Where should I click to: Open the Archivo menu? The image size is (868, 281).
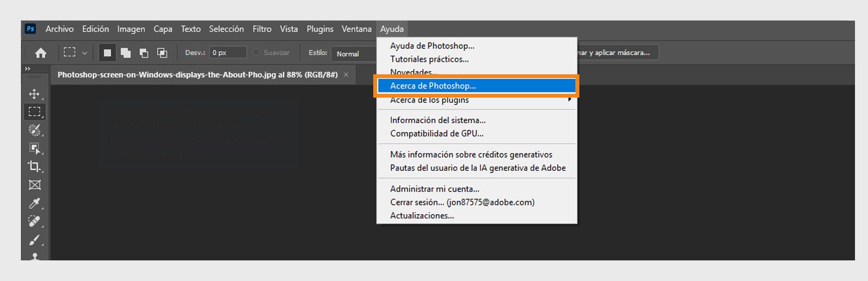(x=59, y=29)
